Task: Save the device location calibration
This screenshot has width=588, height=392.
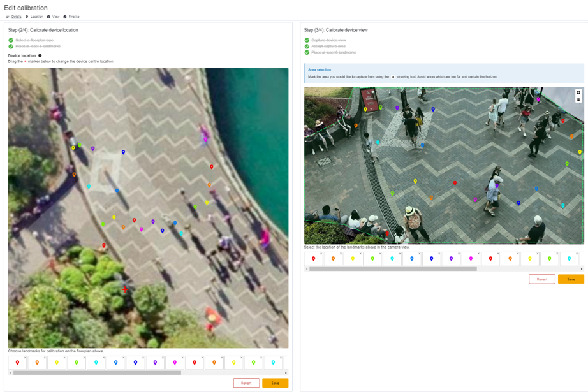Action: tap(276, 383)
